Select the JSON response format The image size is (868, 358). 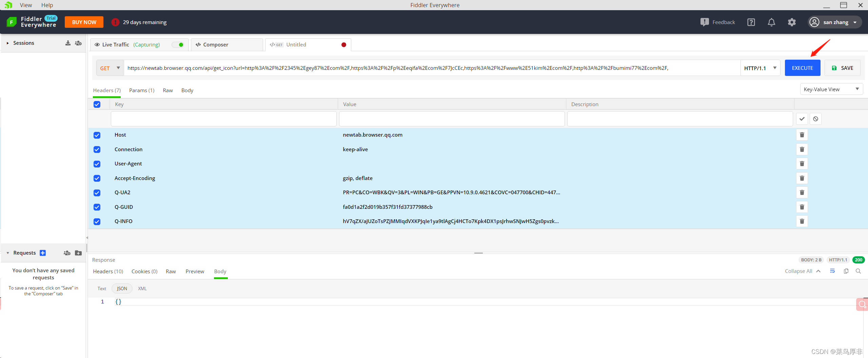(122, 289)
